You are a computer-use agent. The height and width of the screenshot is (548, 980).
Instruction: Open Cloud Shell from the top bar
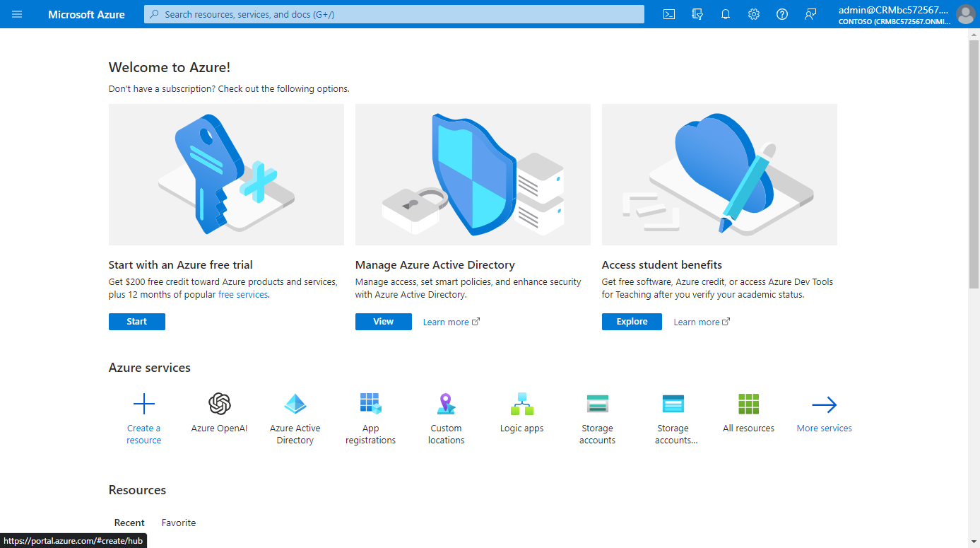[x=668, y=14]
